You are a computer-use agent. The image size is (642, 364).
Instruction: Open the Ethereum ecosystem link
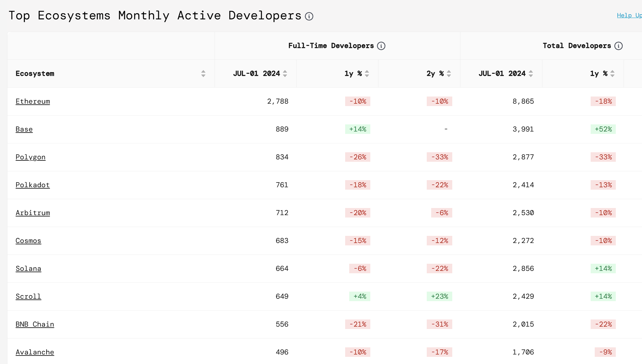tap(33, 101)
